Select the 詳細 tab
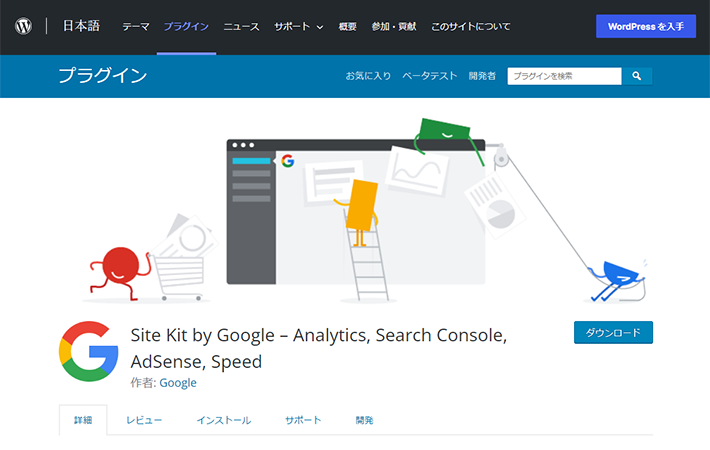Viewport: 710px width, 450px height. [83, 420]
